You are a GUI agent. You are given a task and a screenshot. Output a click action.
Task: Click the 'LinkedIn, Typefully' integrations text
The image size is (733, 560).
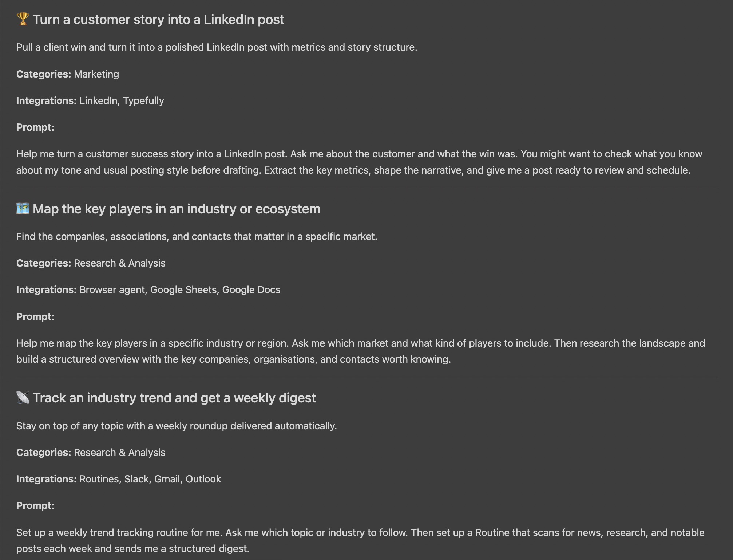[122, 101]
